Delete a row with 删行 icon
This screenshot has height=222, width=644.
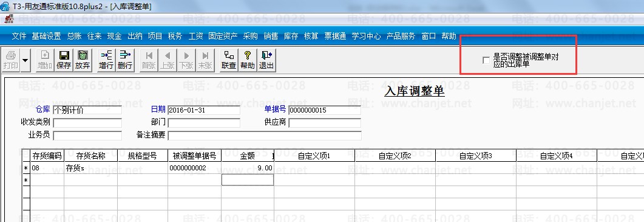(x=124, y=60)
